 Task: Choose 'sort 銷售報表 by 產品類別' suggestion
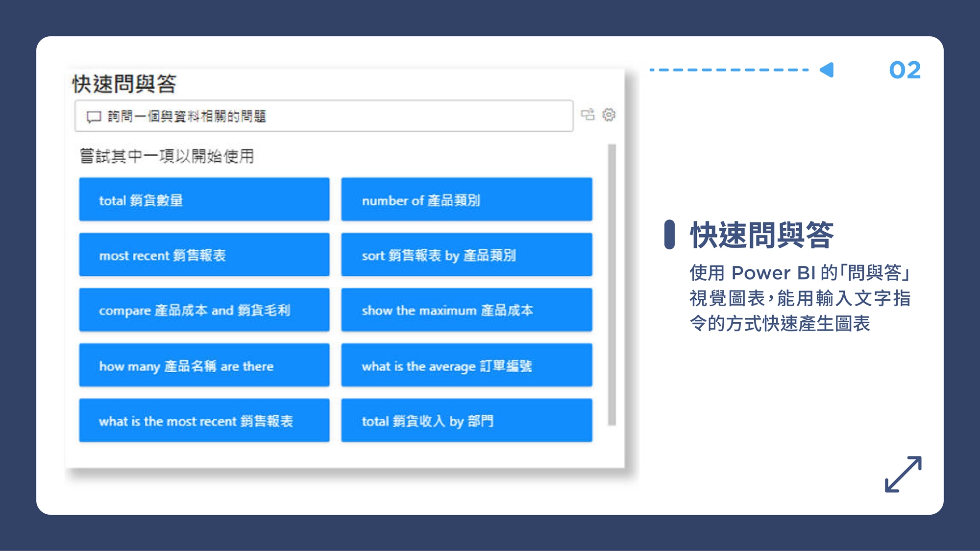(x=466, y=255)
